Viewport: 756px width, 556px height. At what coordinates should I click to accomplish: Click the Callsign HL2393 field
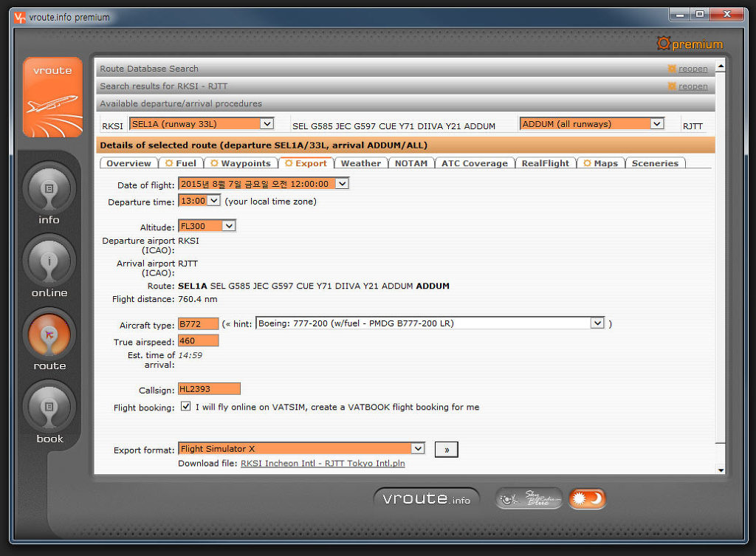[209, 388]
